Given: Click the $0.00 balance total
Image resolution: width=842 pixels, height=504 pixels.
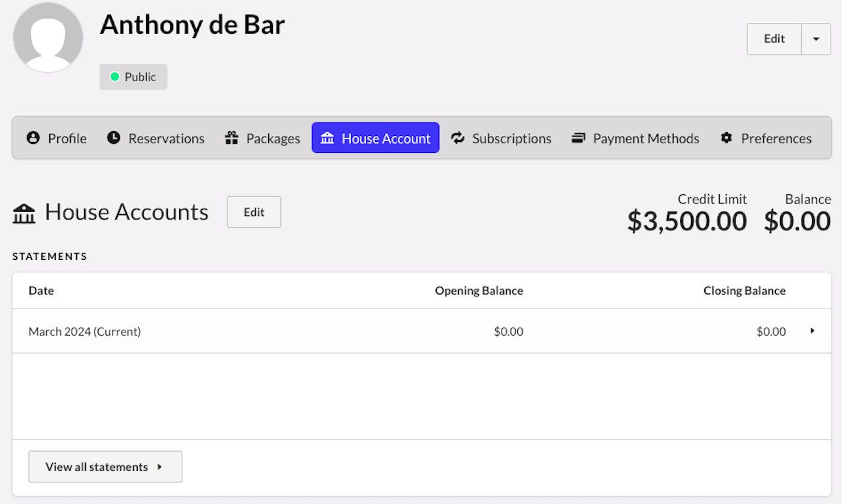Looking at the screenshot, I should pyautogui.click(x=797, y=221).
